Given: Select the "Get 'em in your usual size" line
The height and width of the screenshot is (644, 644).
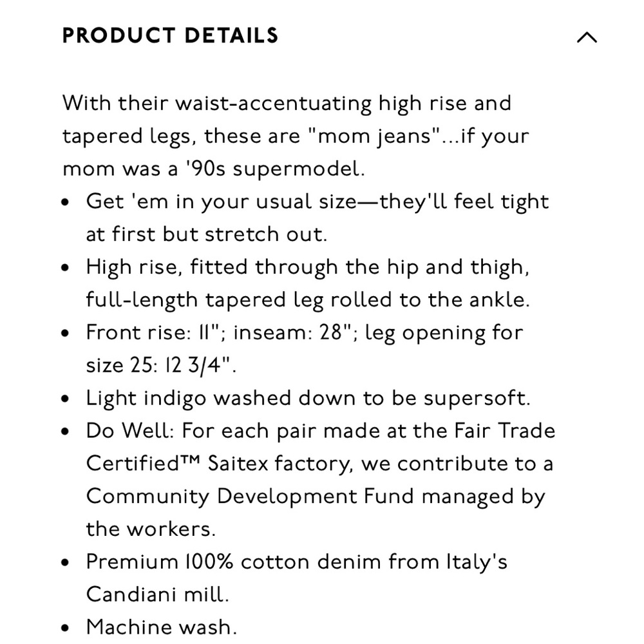Looking at the screenshot, I should 317,202.
